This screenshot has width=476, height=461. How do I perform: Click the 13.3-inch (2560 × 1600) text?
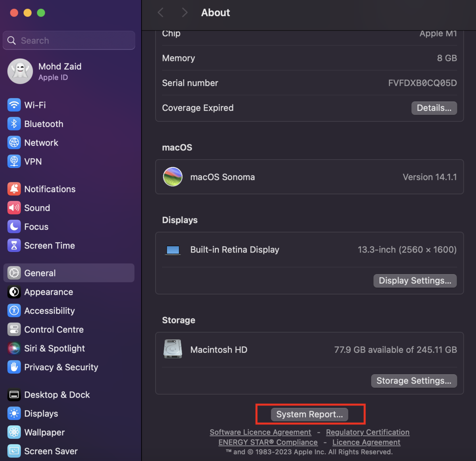(407, 250)
